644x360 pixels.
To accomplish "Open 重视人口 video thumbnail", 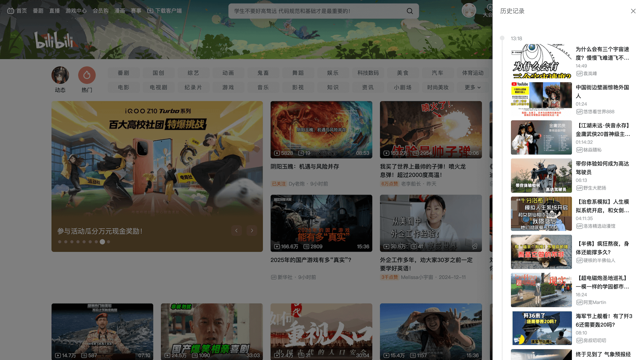I will [x=321, y=331].
